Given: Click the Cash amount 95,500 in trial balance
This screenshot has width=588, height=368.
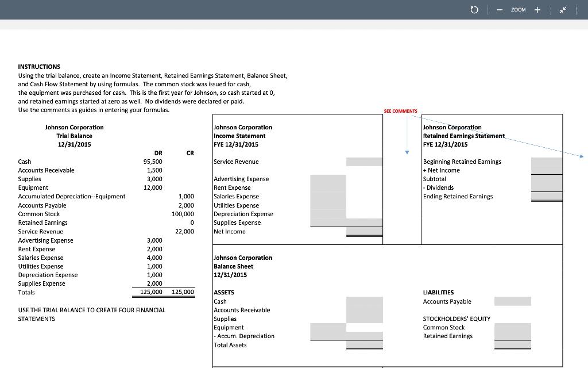Looking at the screenshot, I should coord(153,162).
